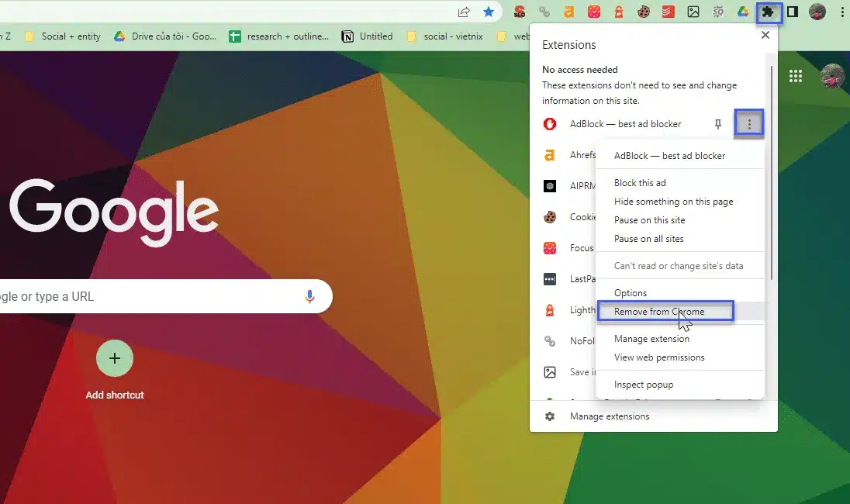Click the Save image extension icon in toolbar
This screenshot has height=504, width=850.
(693, 12)
